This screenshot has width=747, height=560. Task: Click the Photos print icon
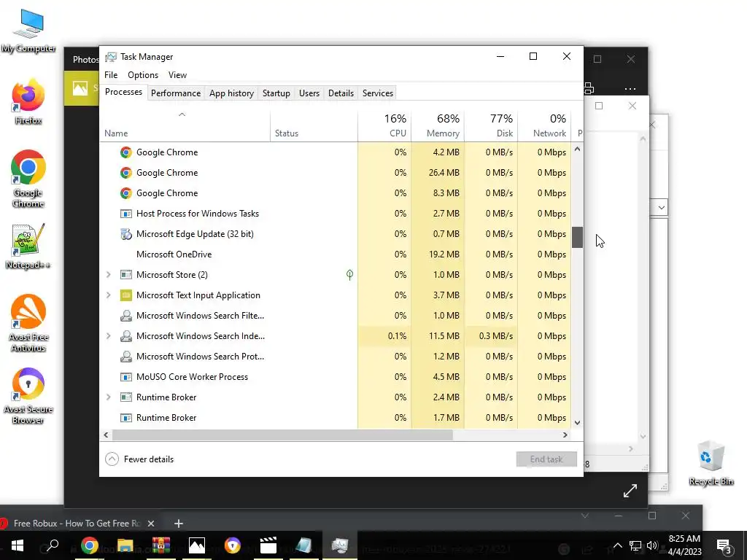coord(589,88)
